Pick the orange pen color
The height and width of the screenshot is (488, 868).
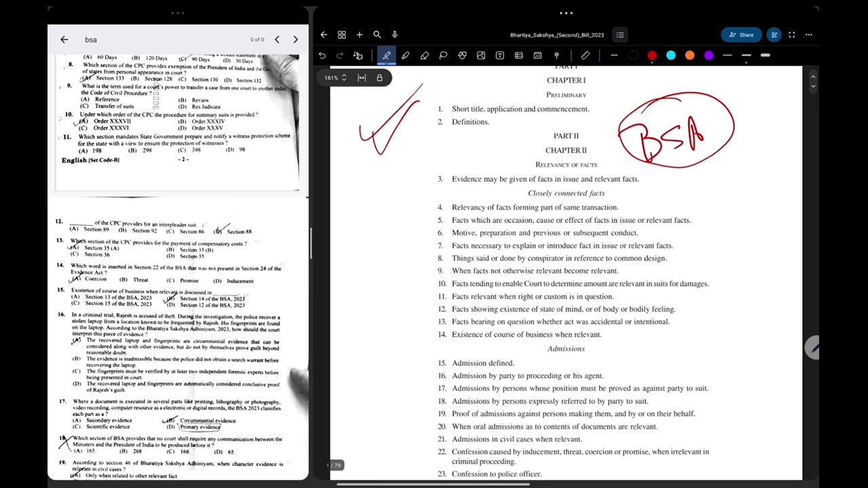pyautogui.click(x=690, y=56)
